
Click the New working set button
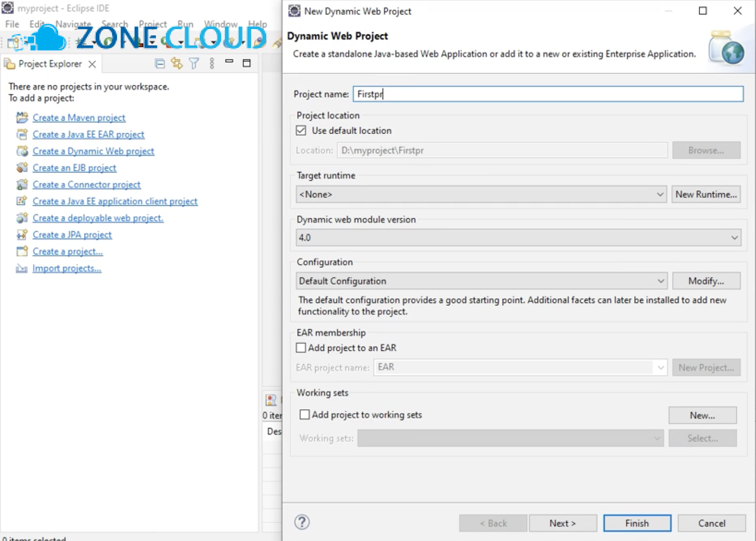click(x=702, y=415)
